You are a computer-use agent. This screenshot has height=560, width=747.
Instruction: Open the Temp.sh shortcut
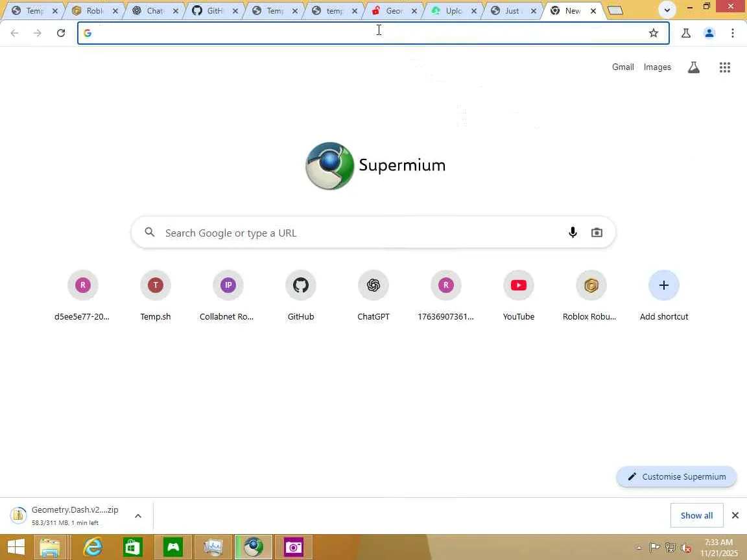coord(156,296)
